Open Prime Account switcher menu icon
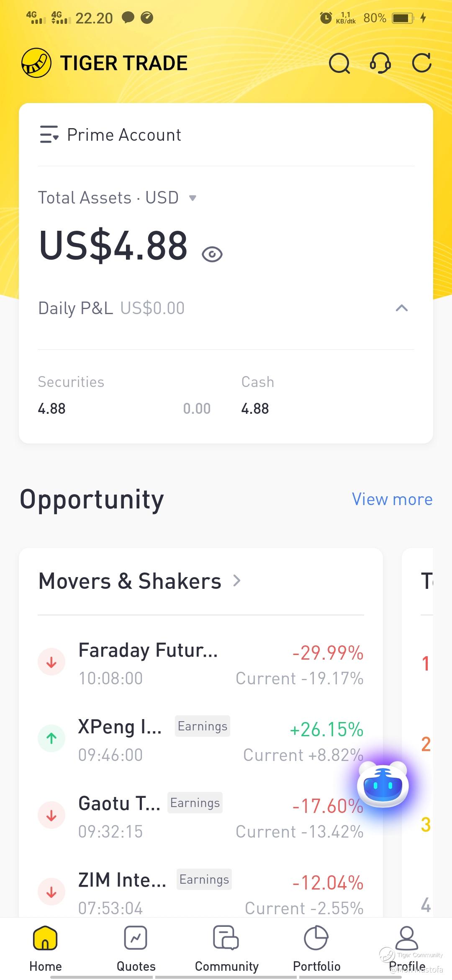452x980 pixels. (49, 135)
